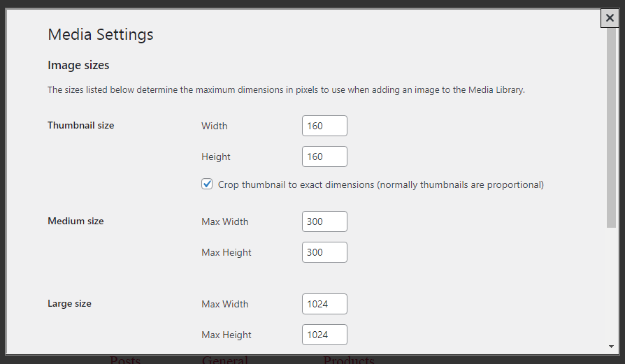Open the Posts tab behind the dialog
Viewport: 625px width, 364px height.
click(125, 361)
